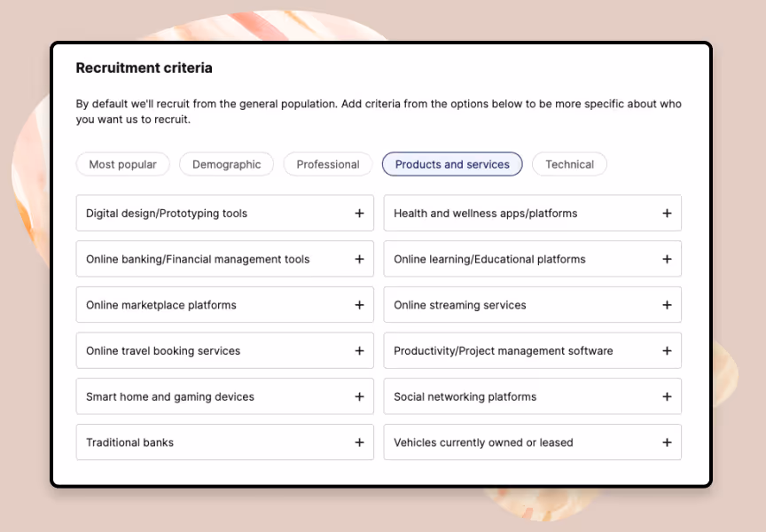Switch to the Technical tab
This screenshot has height=532, width=766.
pos(569,164)
